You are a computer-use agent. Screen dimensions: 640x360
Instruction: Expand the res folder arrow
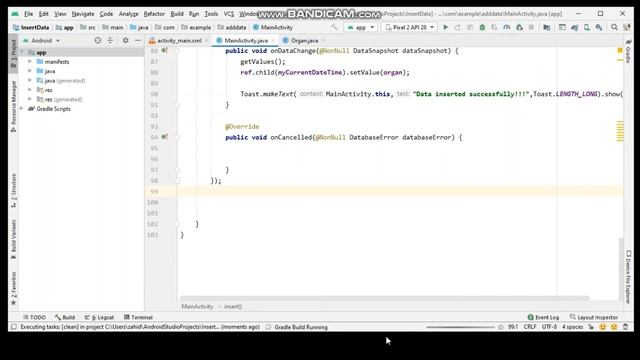pyautogui.click(x=29, y=90)
